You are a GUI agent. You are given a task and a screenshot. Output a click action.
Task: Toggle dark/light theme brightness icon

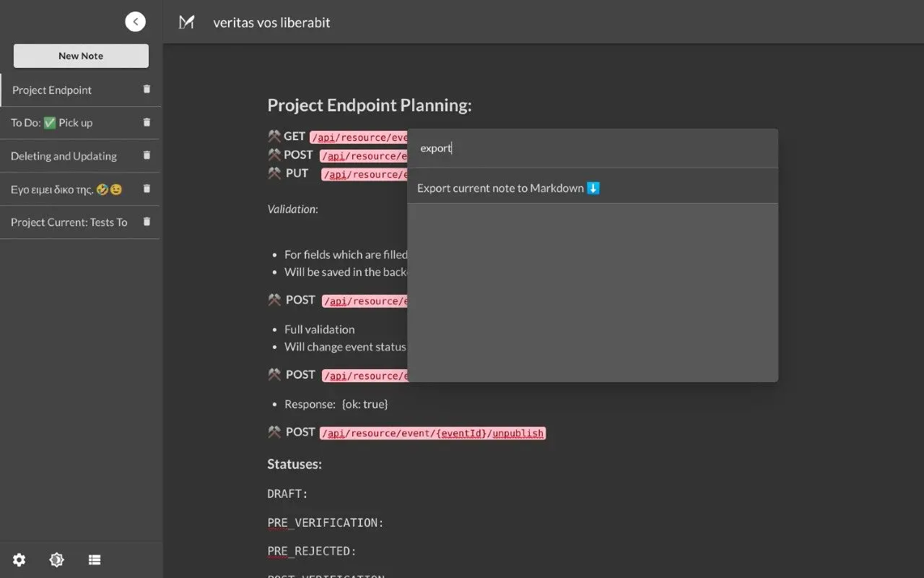(56, 560)
